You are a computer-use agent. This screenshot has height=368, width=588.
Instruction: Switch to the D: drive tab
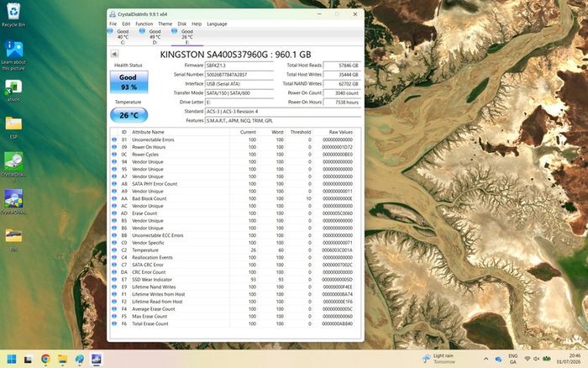tap(151, 36)
